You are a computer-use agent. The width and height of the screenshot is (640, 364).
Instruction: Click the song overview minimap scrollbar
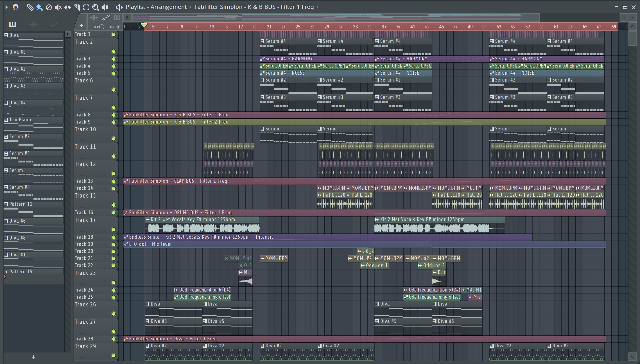point(336,18)
